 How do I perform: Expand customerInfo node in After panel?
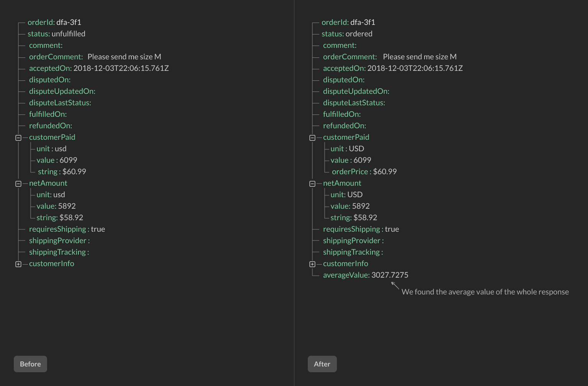click(x=312, y=264)
